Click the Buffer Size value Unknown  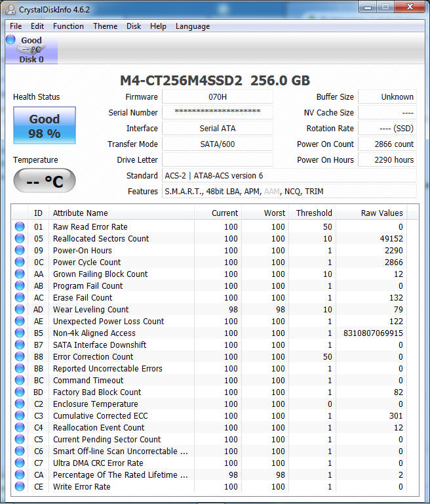coord(387,96)
